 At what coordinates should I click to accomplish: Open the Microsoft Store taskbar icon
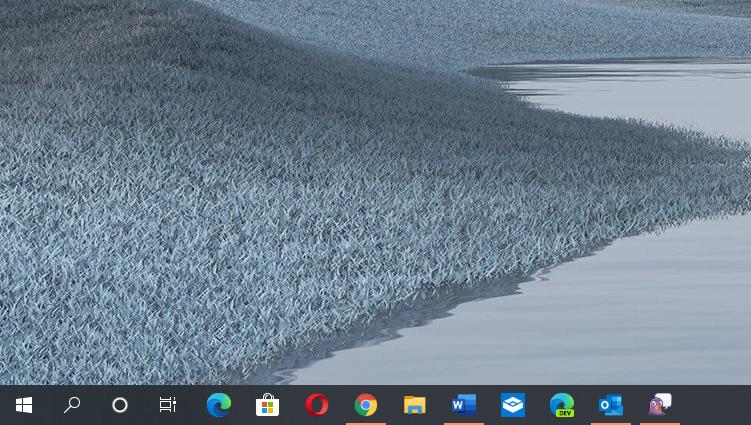click(x=267, y=405)
